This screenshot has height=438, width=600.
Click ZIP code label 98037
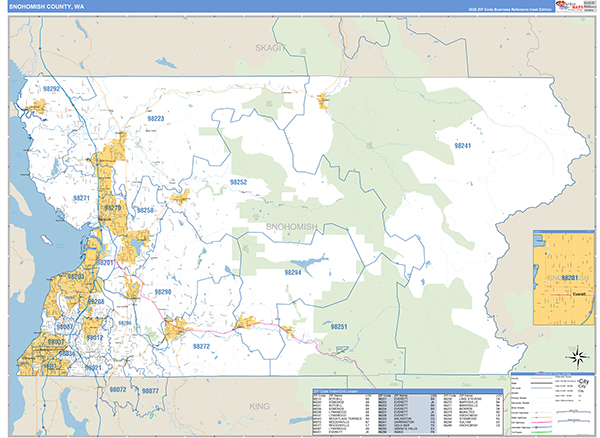click(56, 342)
